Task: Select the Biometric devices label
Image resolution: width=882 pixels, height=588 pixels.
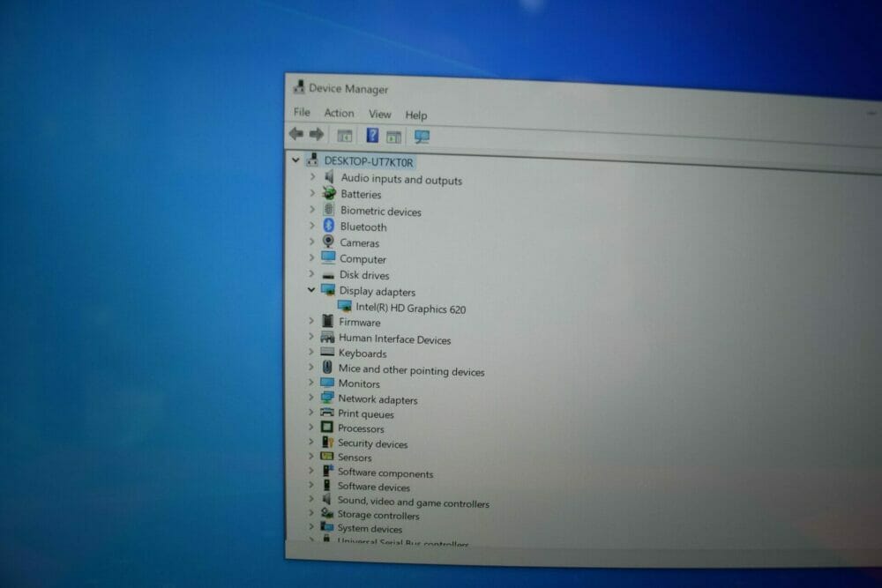Action: [x=381, y=212]
